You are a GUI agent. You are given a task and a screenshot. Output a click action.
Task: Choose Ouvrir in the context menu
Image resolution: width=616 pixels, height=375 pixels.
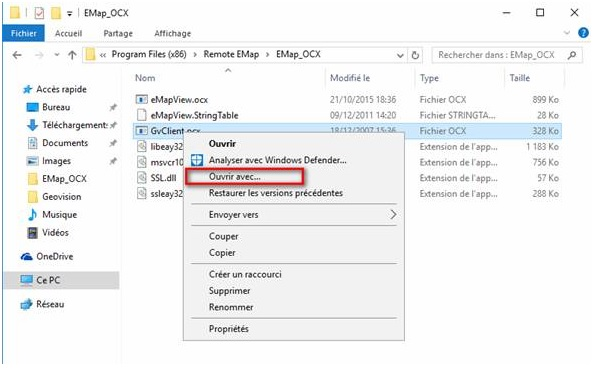[222, 144]
